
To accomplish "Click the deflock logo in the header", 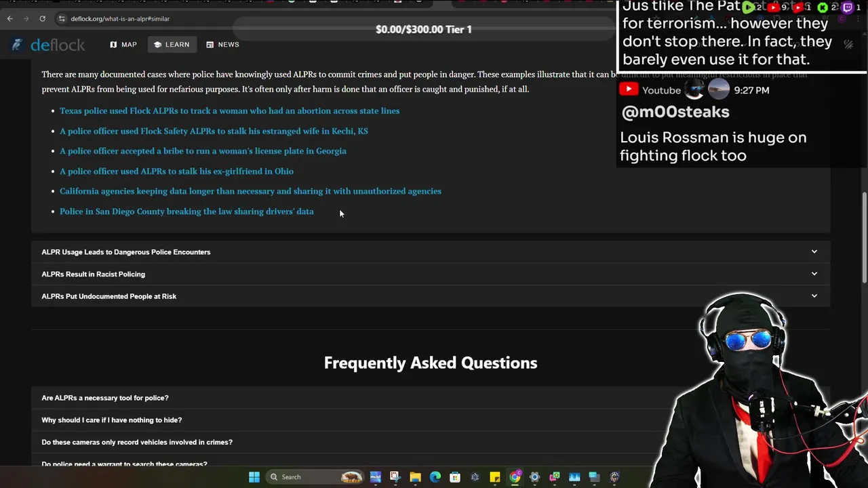I will point(48,45).
